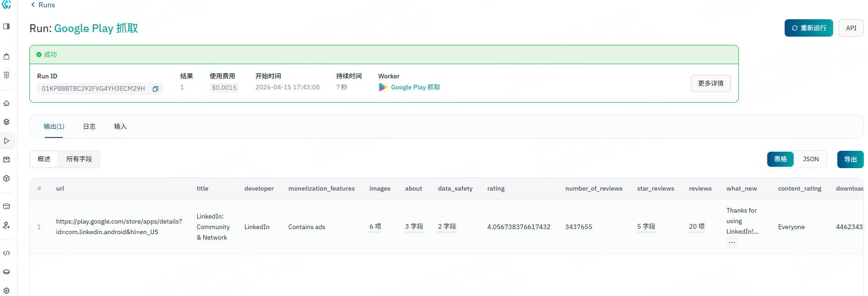The width and height of the screenshot is (868, 296).
Task: Click the stacked layers sidebar icon
Action: 6,122
